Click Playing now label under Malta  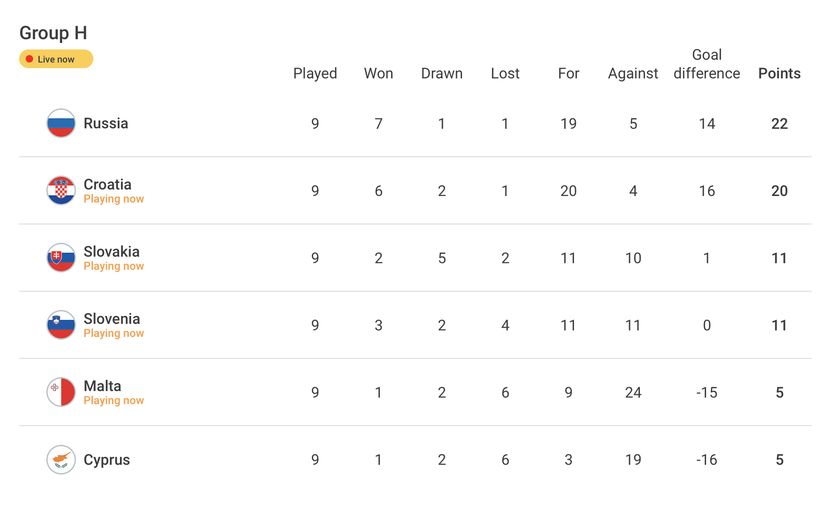tap(114, 400)
